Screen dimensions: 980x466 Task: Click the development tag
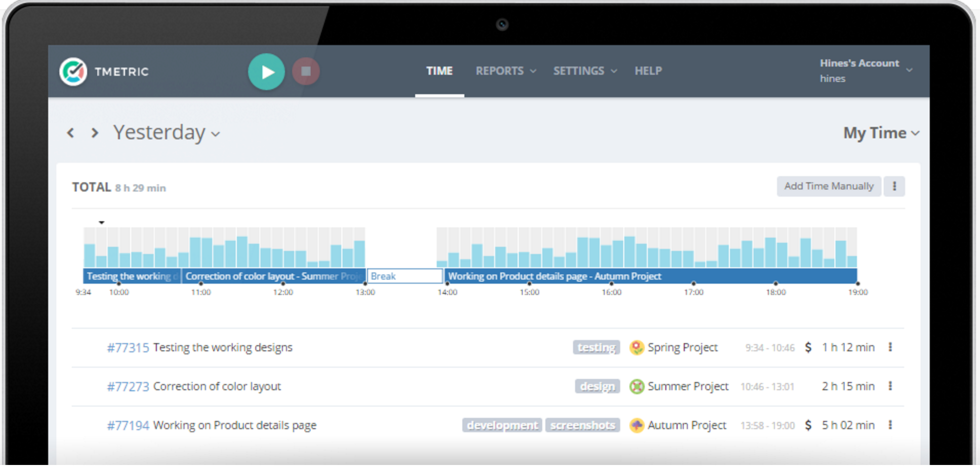[502, 425]
